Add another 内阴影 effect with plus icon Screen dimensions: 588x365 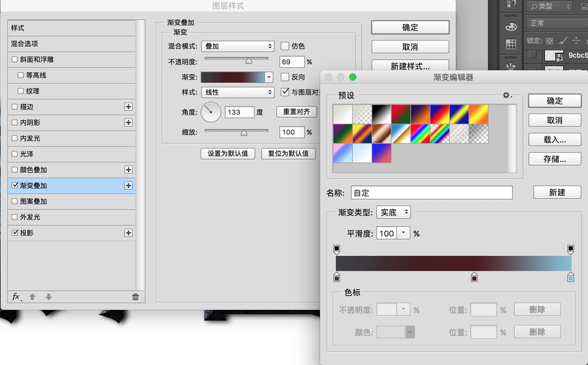128,123
